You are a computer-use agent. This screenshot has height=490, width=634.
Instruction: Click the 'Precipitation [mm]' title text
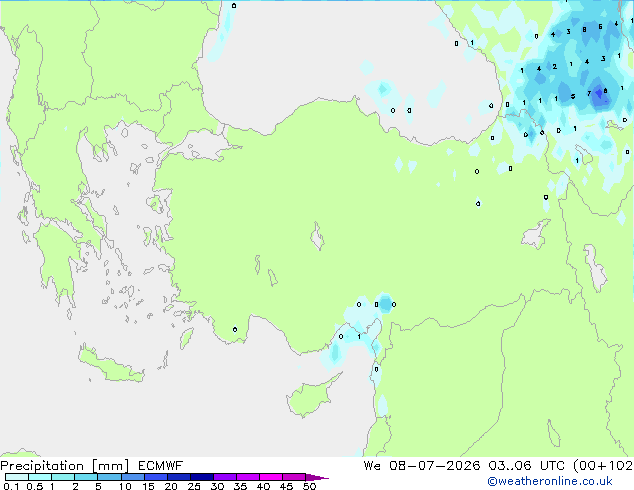[65, 466]
